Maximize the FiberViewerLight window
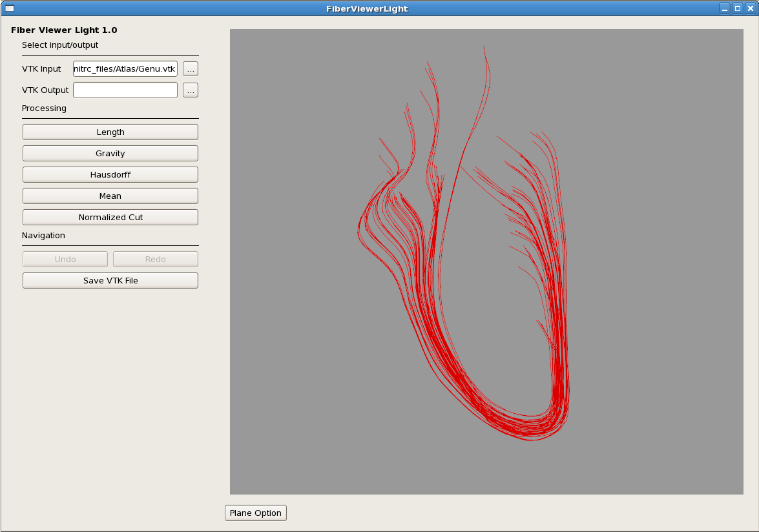759x532 pixels. [x=737, y=8]
